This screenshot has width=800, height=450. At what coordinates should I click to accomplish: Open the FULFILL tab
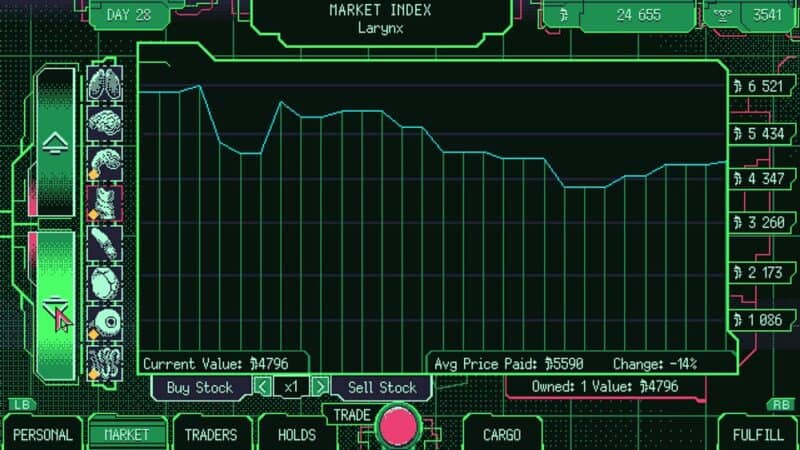[x=758, y=434]
